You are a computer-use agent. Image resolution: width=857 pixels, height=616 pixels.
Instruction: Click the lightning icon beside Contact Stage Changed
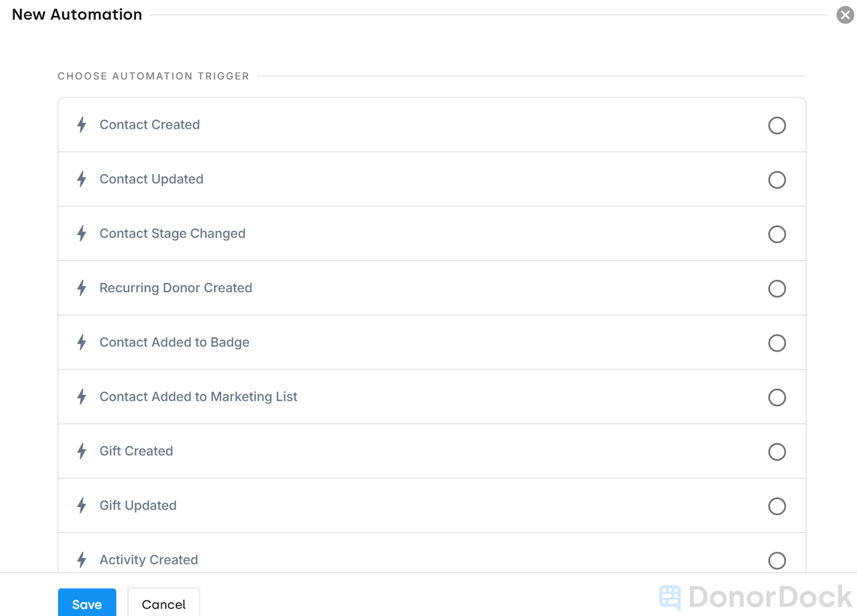coord(81,233)
